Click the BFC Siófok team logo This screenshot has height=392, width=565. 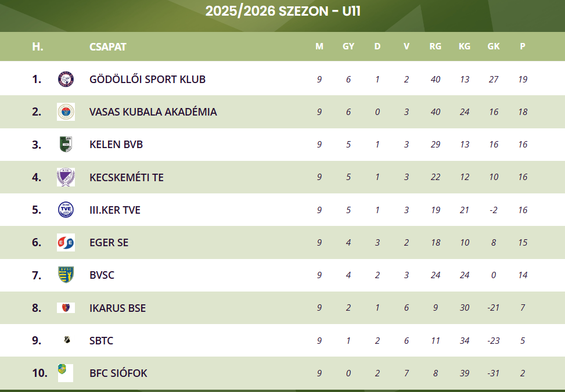66,373
